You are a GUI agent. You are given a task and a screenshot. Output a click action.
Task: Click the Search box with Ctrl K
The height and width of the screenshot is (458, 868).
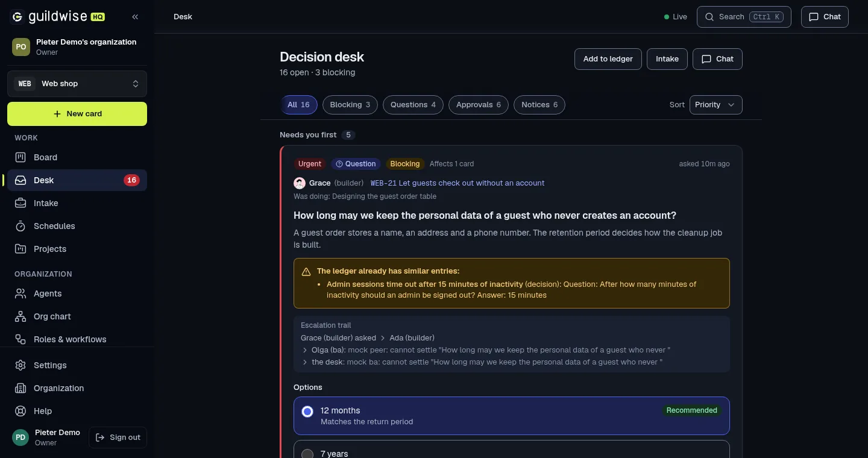(x=744, y=17)
